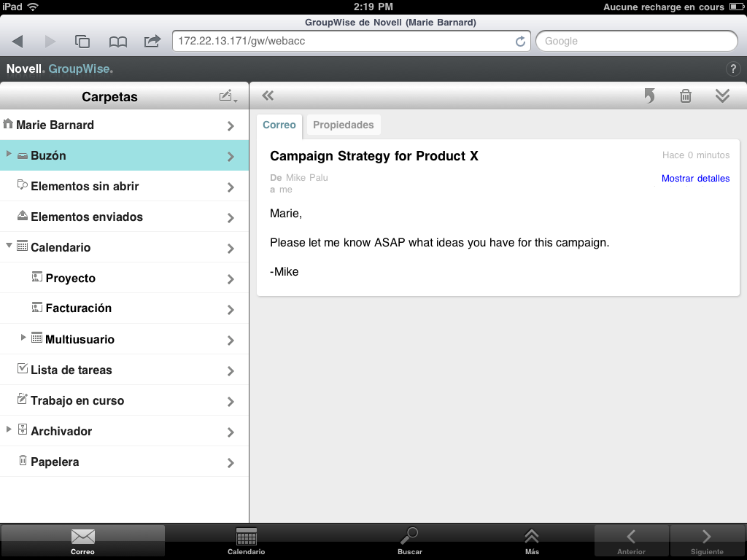The image size is (747, 560).
Task: Go to Calendario in bottom bar
Action: pos(247,541)
